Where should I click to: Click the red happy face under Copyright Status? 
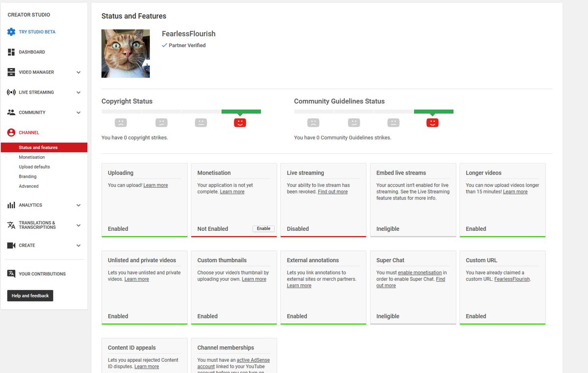(240, 123)
